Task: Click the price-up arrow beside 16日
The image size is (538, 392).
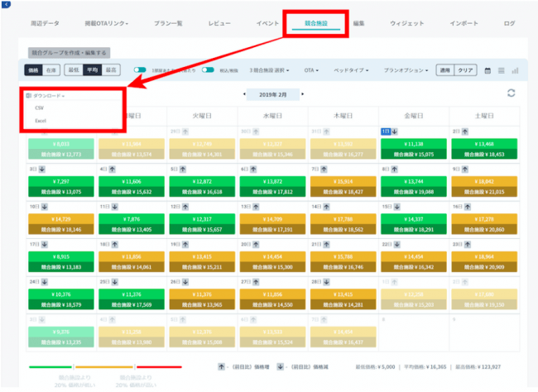Action: tap(468, 207)
